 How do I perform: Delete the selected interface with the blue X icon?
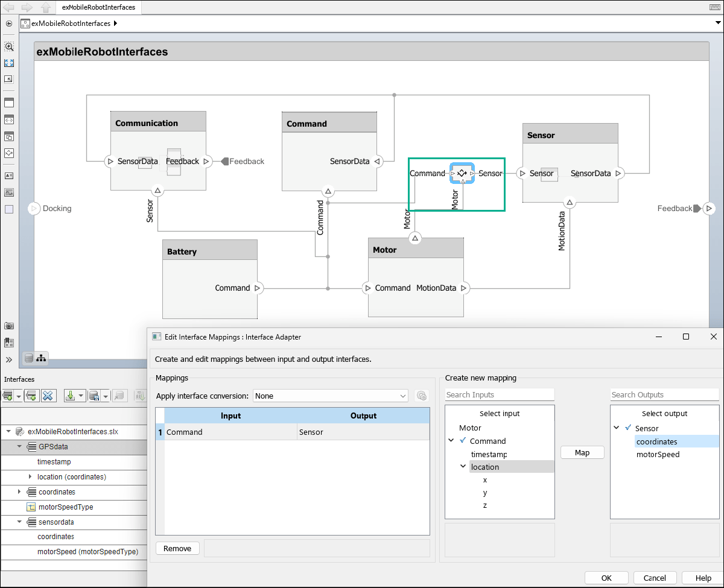click(47, 395)
